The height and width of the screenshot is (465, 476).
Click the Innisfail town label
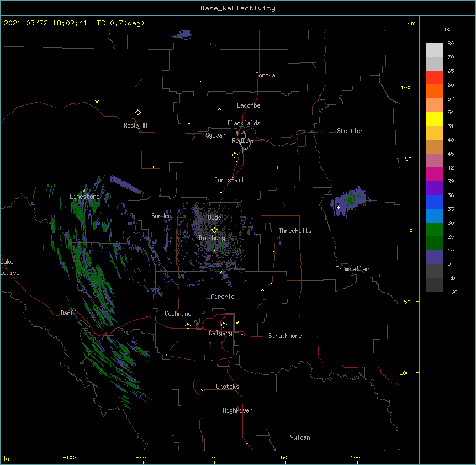coord(229,180)
